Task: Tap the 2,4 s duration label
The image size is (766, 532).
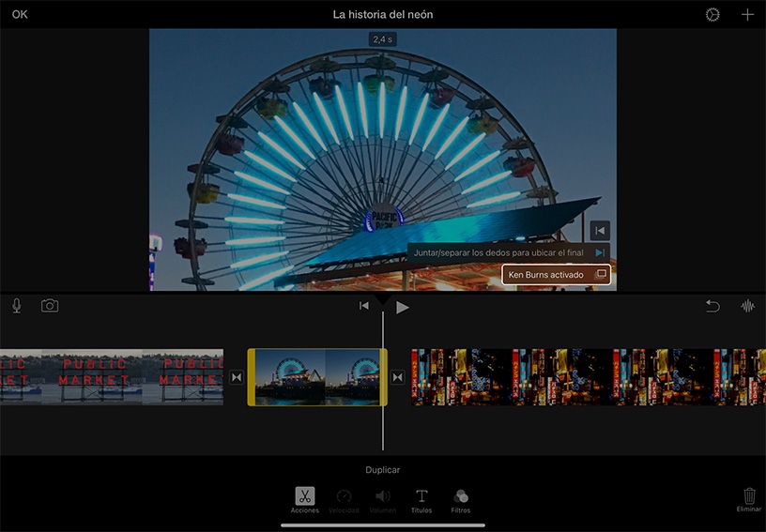Action: 382,39
